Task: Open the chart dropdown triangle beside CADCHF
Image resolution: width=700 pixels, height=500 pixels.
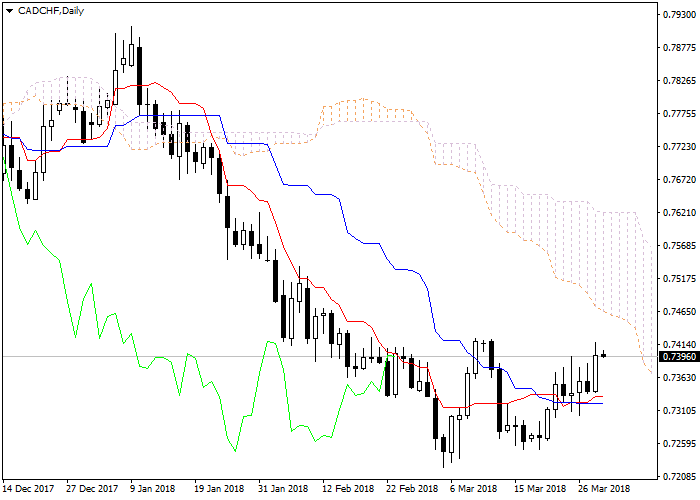Action: tap(9, 11)
